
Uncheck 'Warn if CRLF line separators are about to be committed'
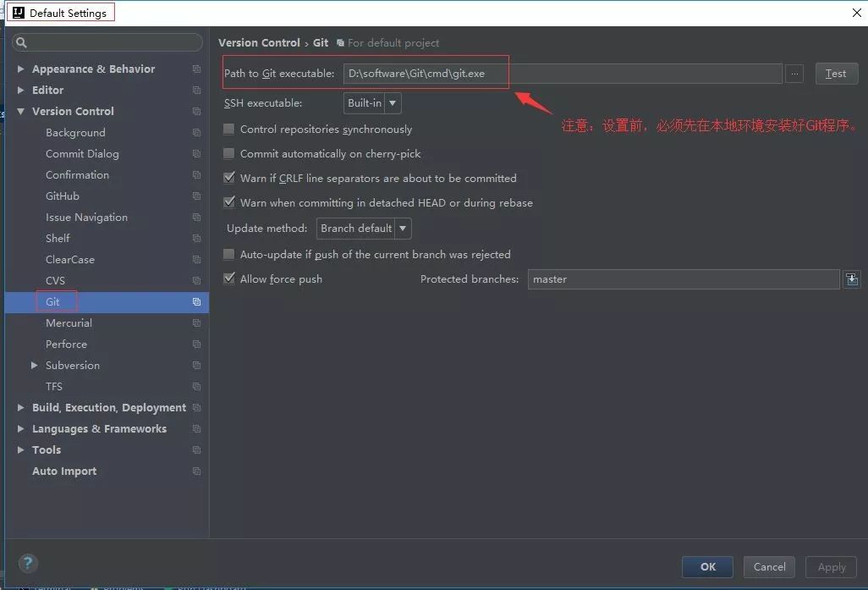coord(228,178)
